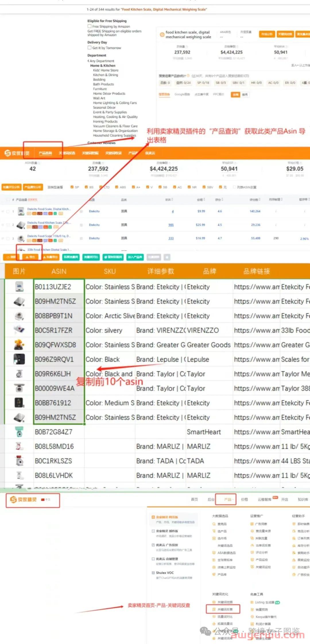Click the 出单词反查 icon
310x644 pixels.
[252, 545]
